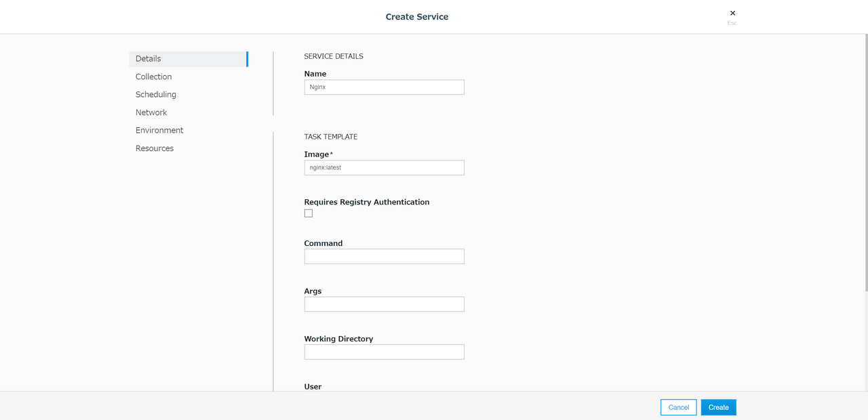Focus the Working Directory field

click(x=384, y=352)
